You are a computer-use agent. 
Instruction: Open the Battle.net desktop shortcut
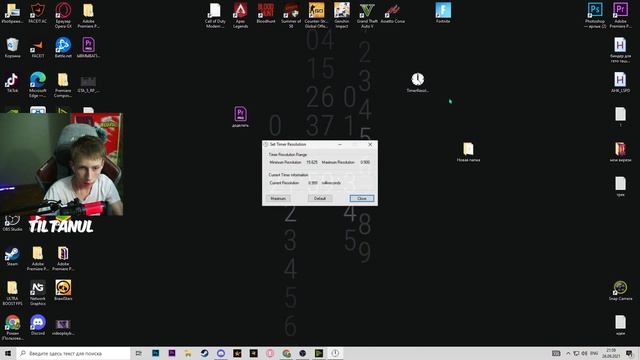pyautogui.click(x=63, y=48)
